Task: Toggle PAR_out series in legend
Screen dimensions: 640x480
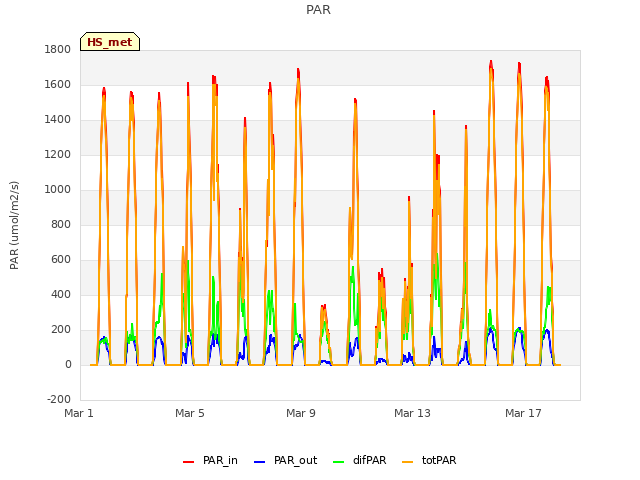Action: pos(285,460)
